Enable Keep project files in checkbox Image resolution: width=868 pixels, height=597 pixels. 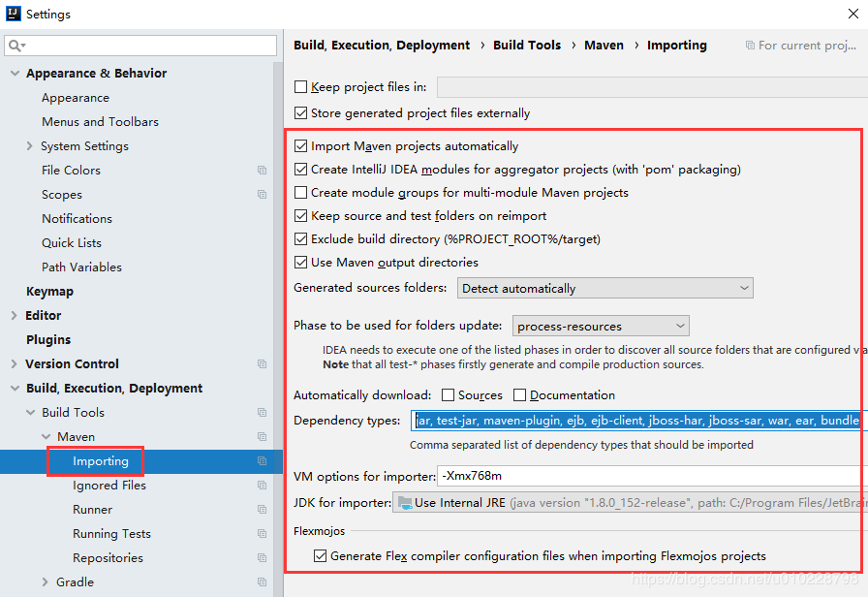click(300, 87)
